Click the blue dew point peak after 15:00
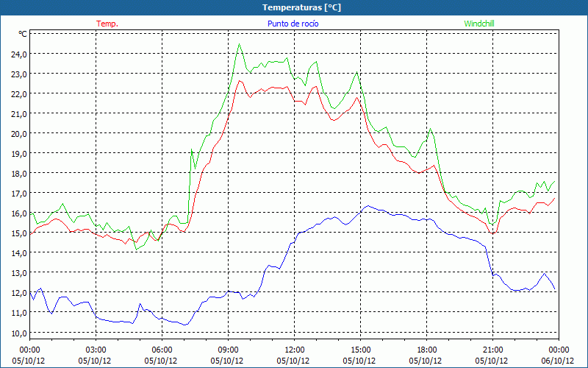The image size is (588, 368). tap(368, 206)
